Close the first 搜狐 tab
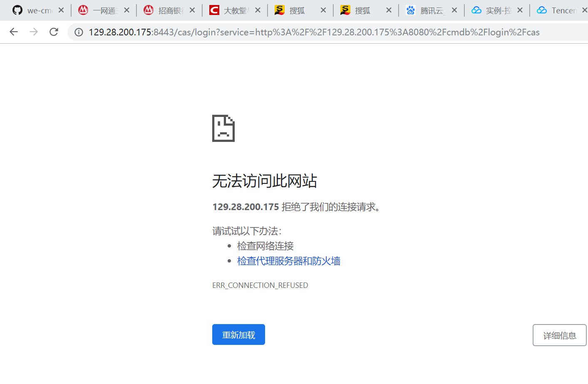588x384 pixels. click(x=323, y=10)
